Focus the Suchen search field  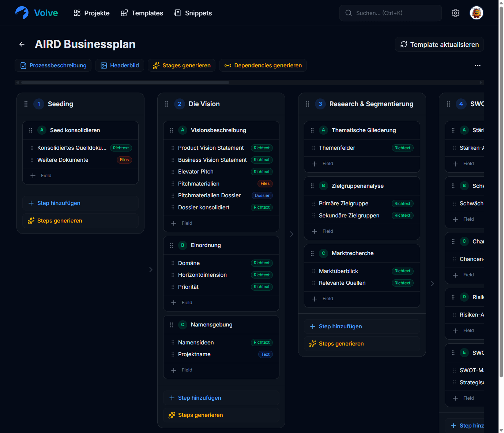click(390, 13)
